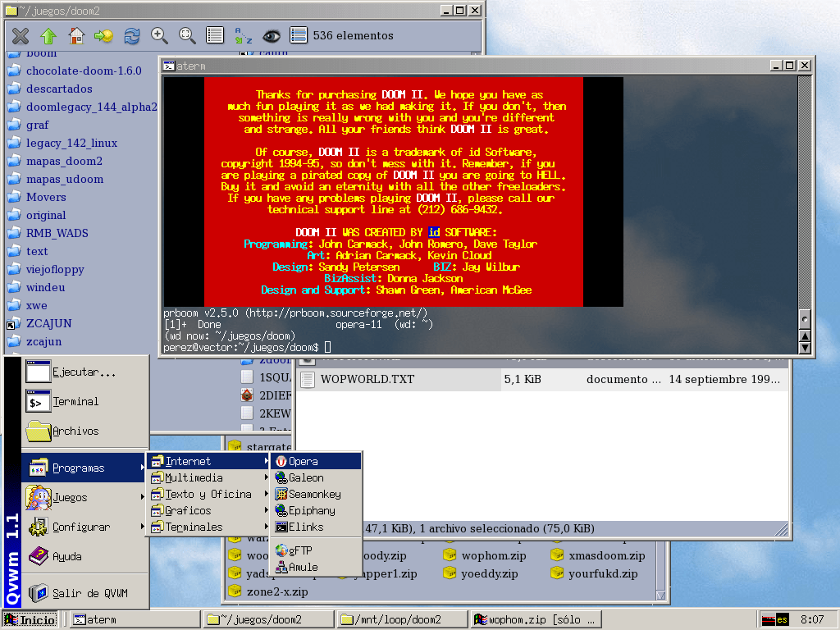Viewport: 840px width, 630px height.
Task: Expand the Programas submenu
Action: point(84,468)
